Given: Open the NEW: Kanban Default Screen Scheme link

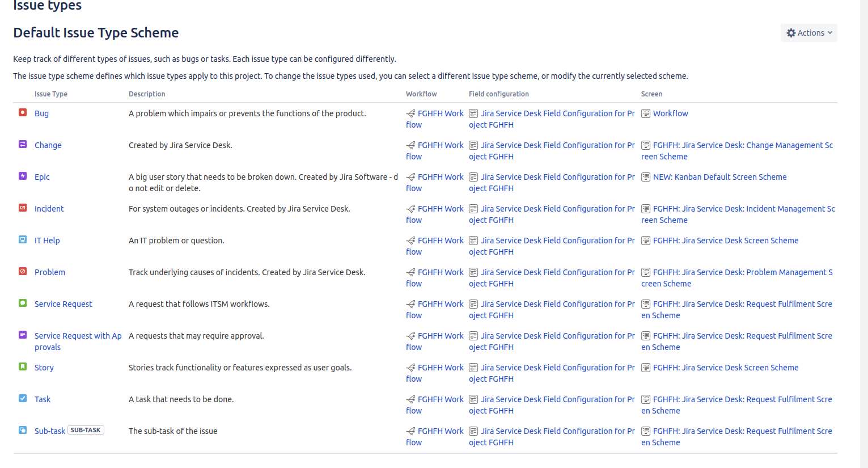Looking at the screenshot, I should [x=720, y=177].
